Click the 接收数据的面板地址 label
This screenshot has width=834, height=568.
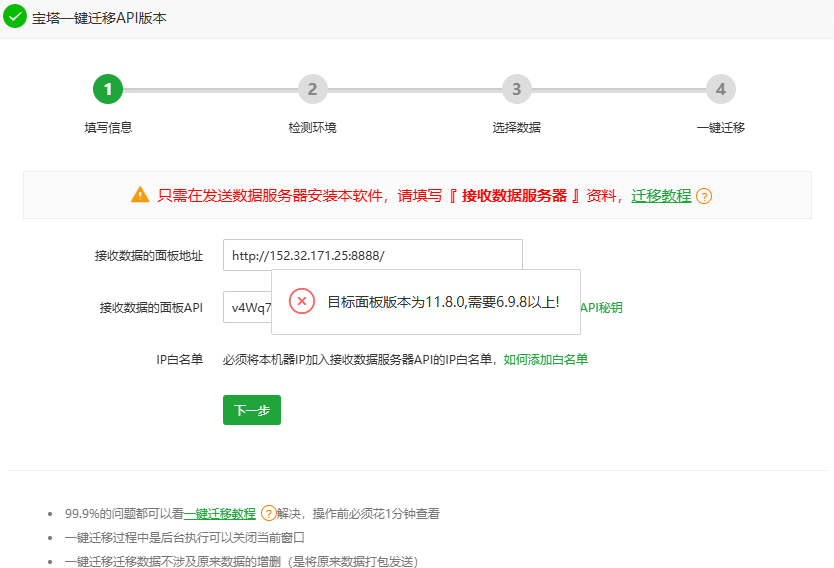click(x=149, y=256)
